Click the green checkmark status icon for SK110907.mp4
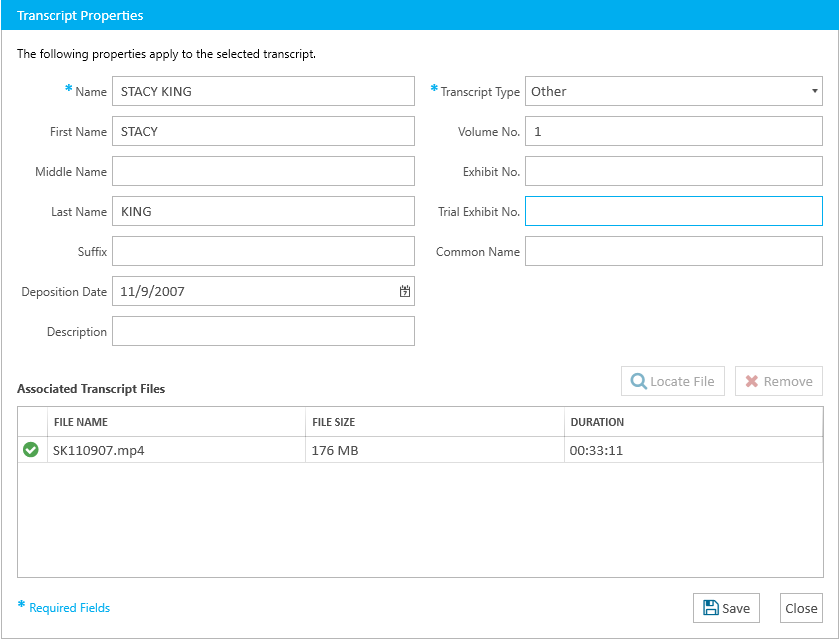This screenshot has height=640, width=840. [x=30, y=450]
